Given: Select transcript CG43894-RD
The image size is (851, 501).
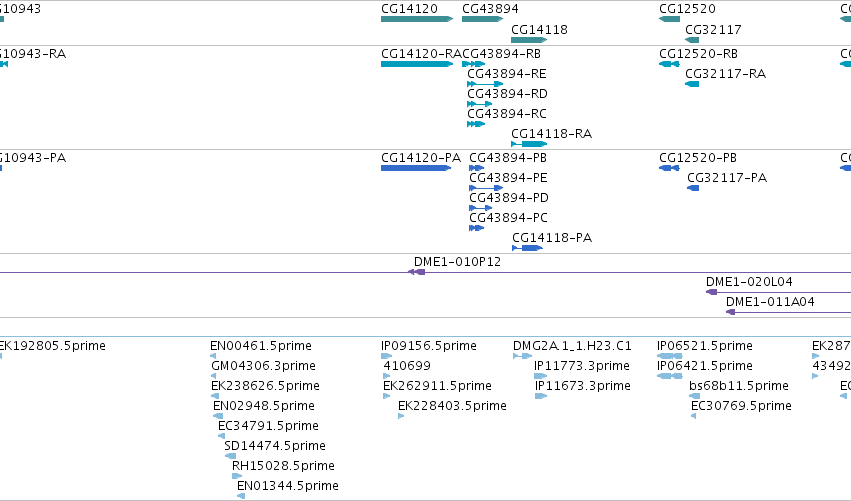Looking at the screenshot, I should click(x=480, y=104).
